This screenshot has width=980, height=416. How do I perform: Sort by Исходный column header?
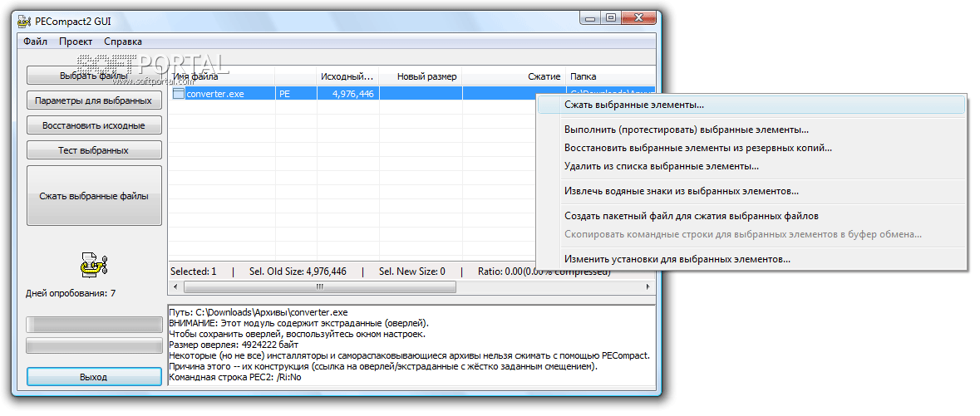click(347, 77)
